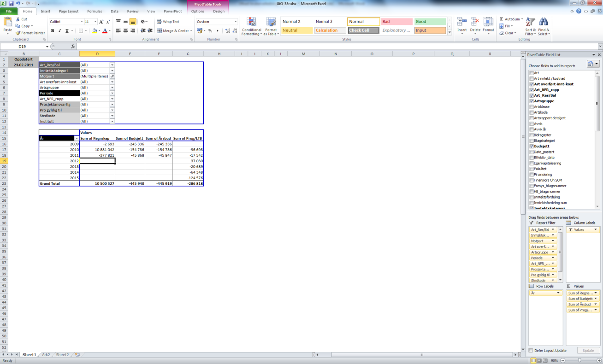Click the Save icon in Quick Access Toolbar

11,3
